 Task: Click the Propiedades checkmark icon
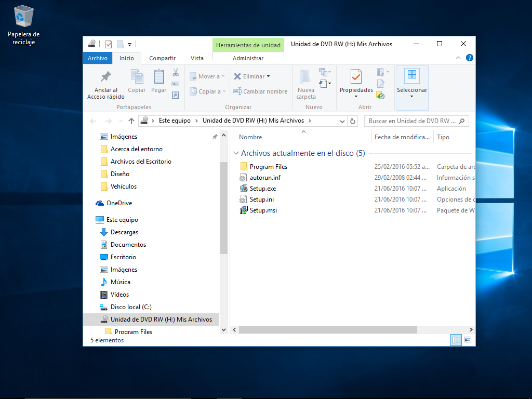(x=356, y=76)
